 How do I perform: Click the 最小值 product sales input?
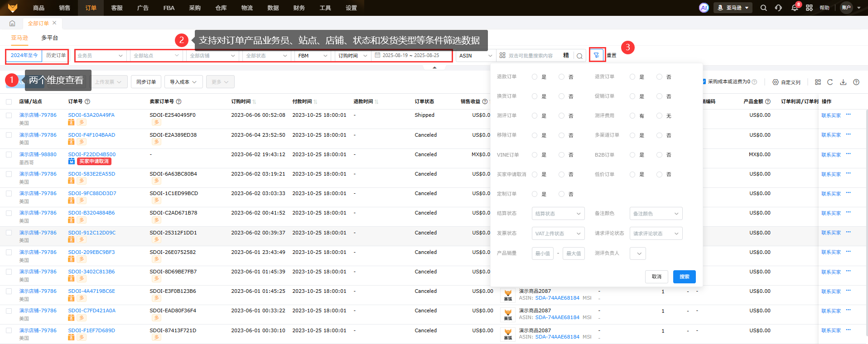[542, 253]
